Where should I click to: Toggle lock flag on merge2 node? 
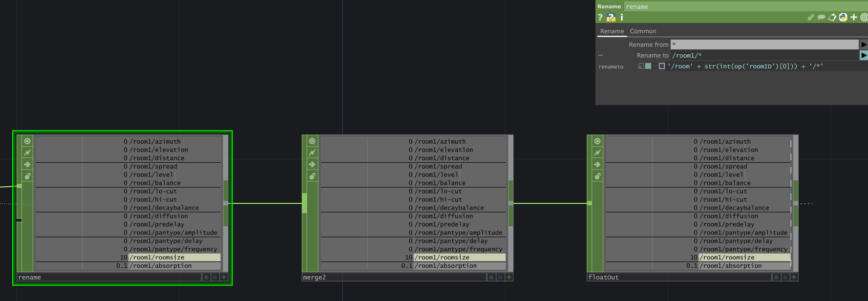coord(312,176)
